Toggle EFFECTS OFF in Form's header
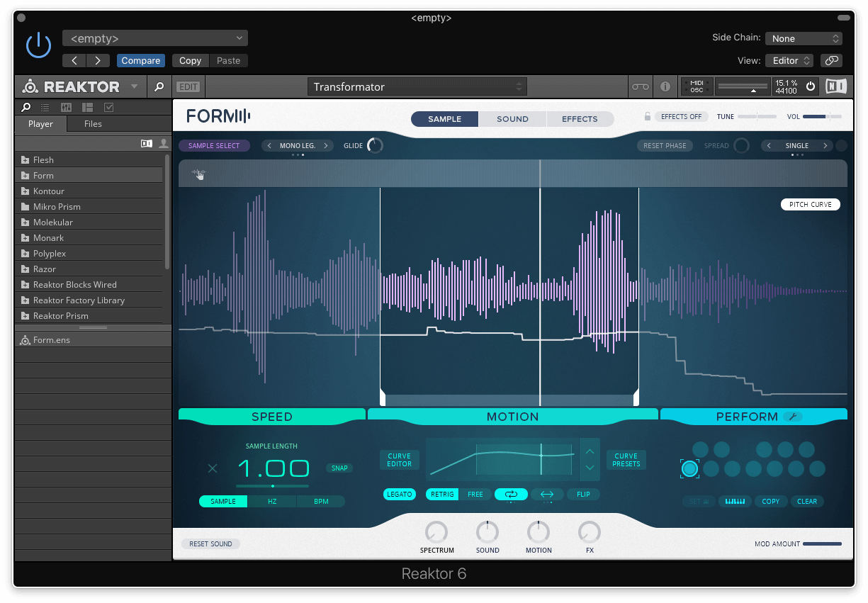 pos(682,116)
